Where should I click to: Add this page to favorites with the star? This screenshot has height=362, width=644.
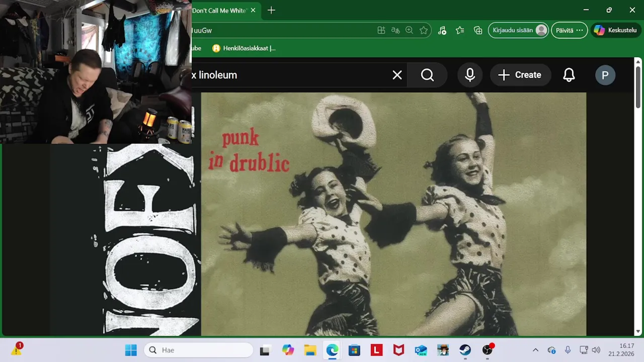coord(424,30)
